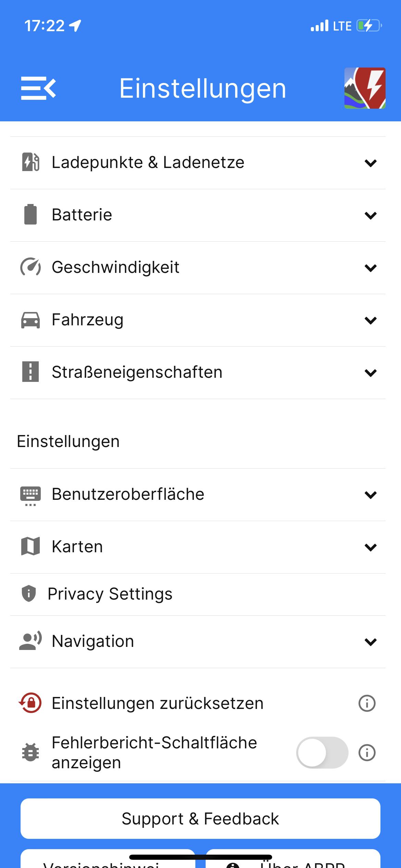Open Privacy Settings

(x=110, y=594)
